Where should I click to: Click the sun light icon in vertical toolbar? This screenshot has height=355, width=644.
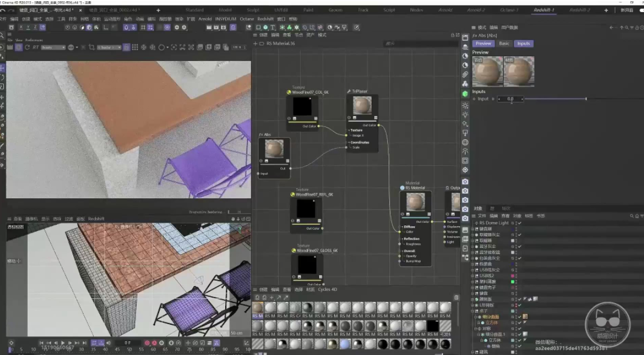tap(465, 105)
